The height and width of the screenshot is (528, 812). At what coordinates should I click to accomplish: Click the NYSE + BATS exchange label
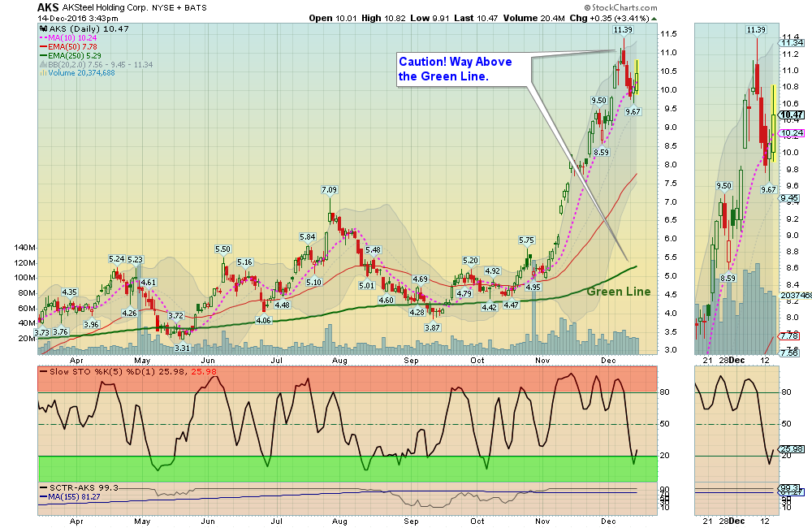tap(179, 8)
